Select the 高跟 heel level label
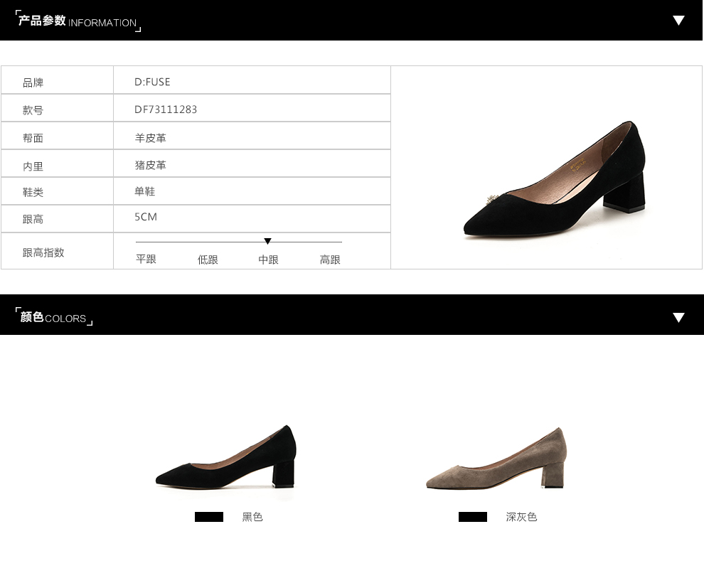704x588 pixels. pyautogui.click(x=330, y=260)
